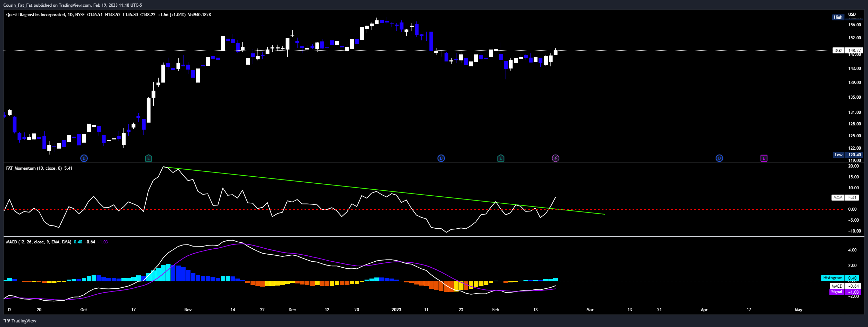Click the High price label on the price axis
The width and height of the screenshot is (868, 327).
click(838, 17)
